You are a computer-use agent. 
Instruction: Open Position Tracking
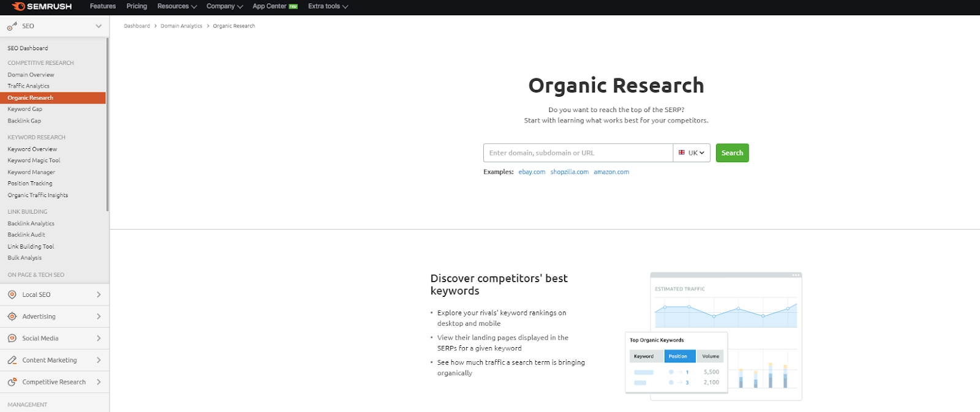30,184
